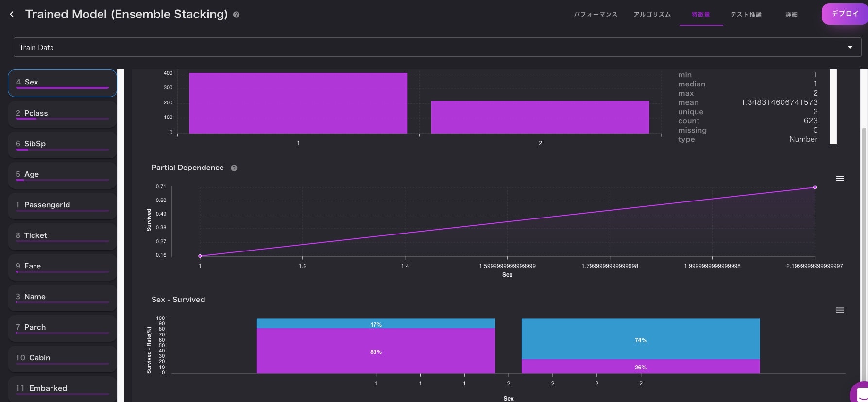Go back using the left arrow

pos(12,15)
